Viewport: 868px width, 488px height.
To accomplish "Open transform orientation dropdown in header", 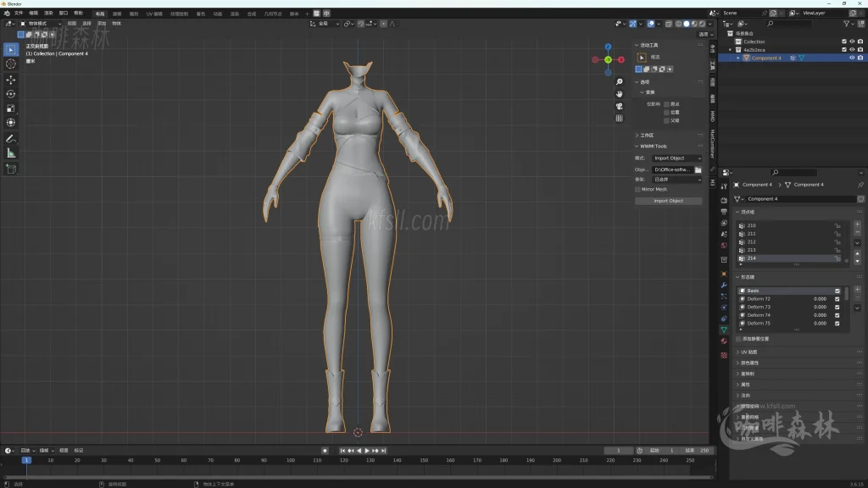I will tap(325, 24).
